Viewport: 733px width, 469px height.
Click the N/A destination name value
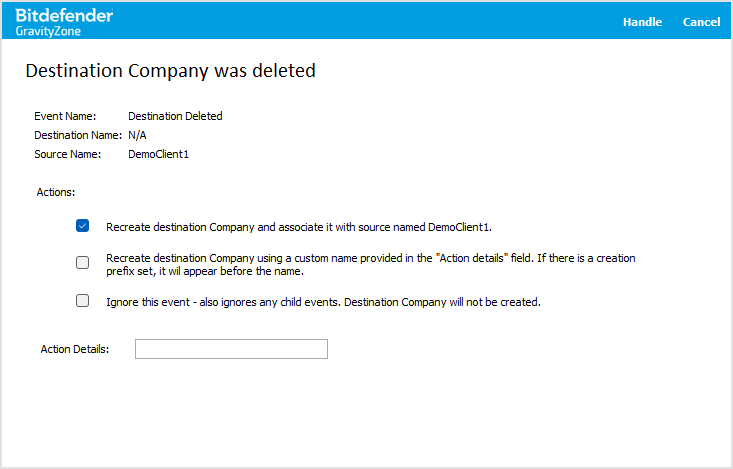pyautogui.click(x=138, y=135)
